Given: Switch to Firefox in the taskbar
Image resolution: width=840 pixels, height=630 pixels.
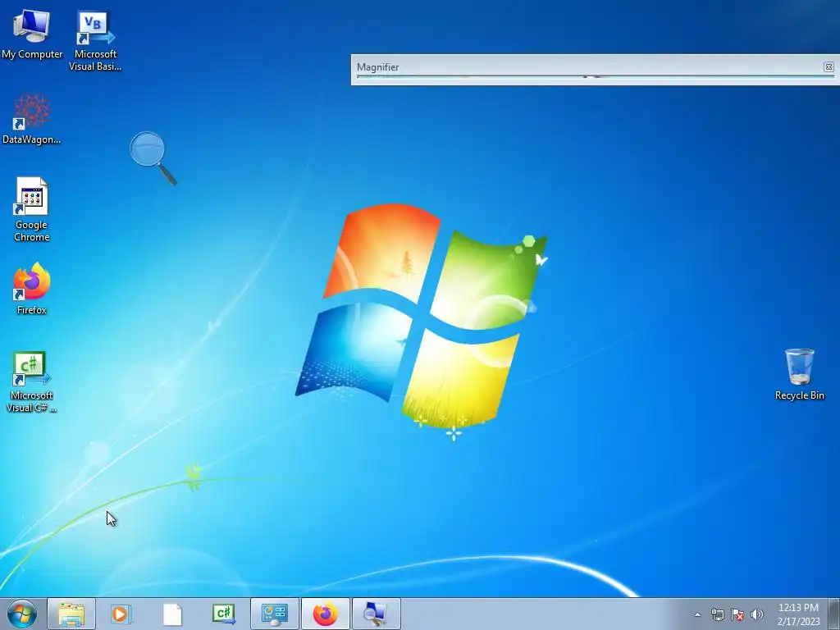Looking at the screenshot, I should pyautogui.click(x=326, y=614).
